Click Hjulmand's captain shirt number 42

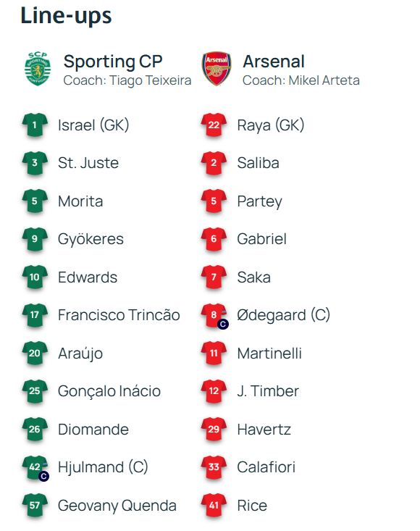click(x=35, y=468)
